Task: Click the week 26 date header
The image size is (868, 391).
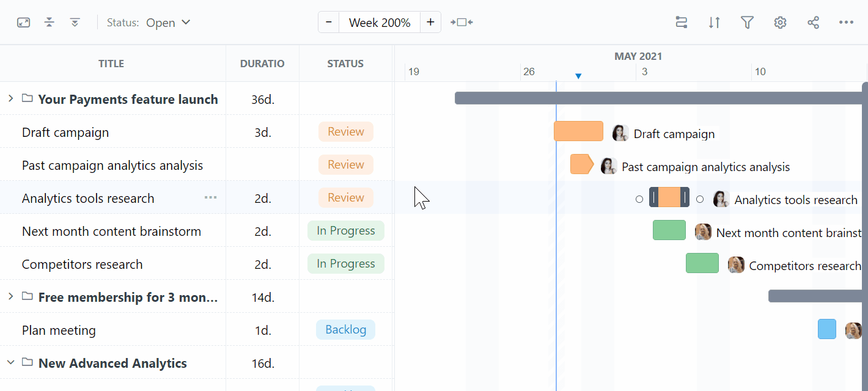Action: coord(529,72)
